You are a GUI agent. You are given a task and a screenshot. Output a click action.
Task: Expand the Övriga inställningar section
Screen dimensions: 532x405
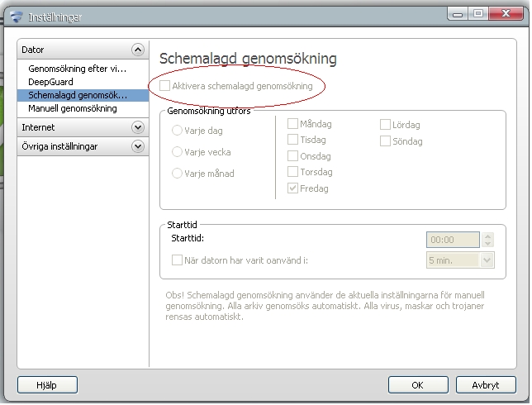[x=138, y=146]
